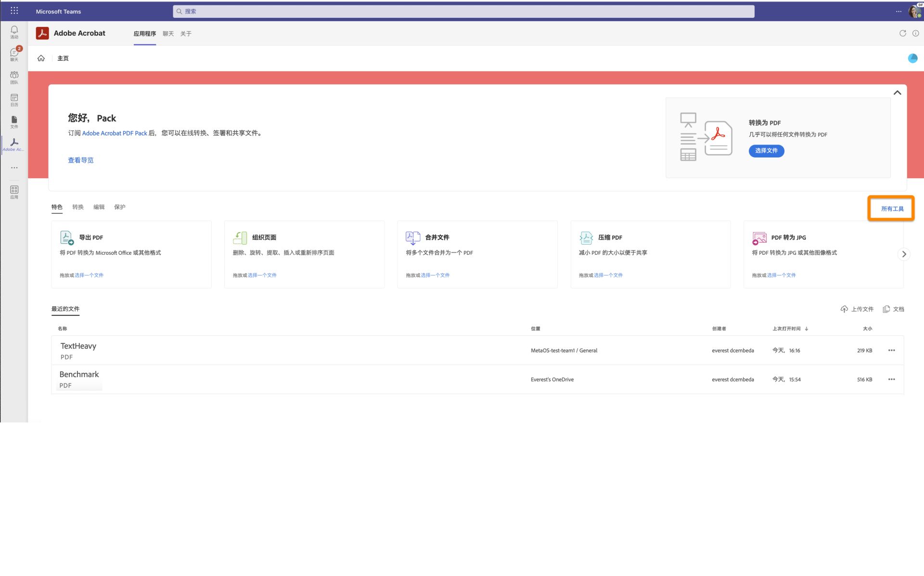Open 所有工具 link
This screenshot has width=924, height=576.
(892, 209)
